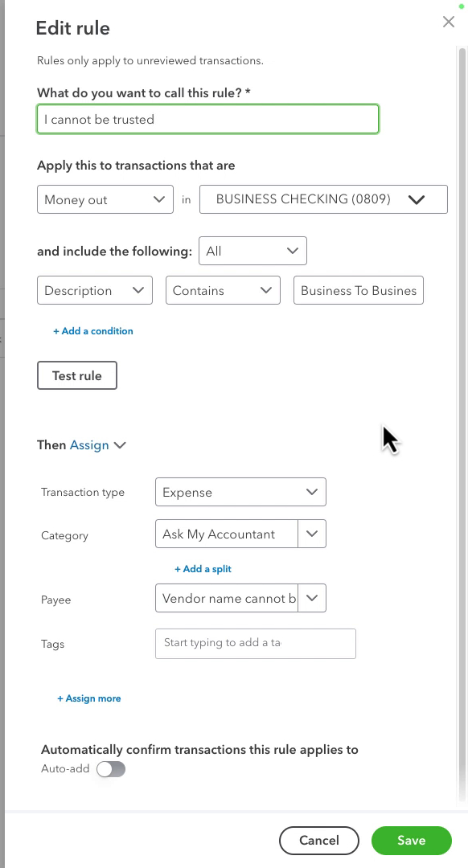Click the green Save button
The height and width of the screenshot is (868, 468).
pyautogui.click(x=412, y=841)
